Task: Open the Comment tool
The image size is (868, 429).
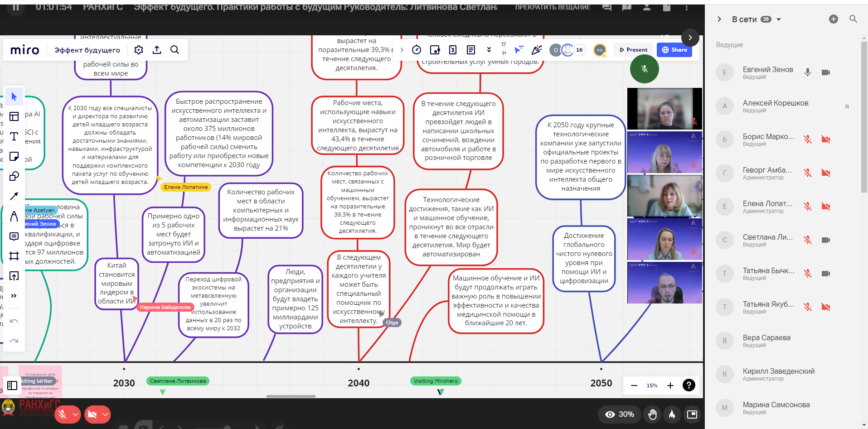Action: 14,236
